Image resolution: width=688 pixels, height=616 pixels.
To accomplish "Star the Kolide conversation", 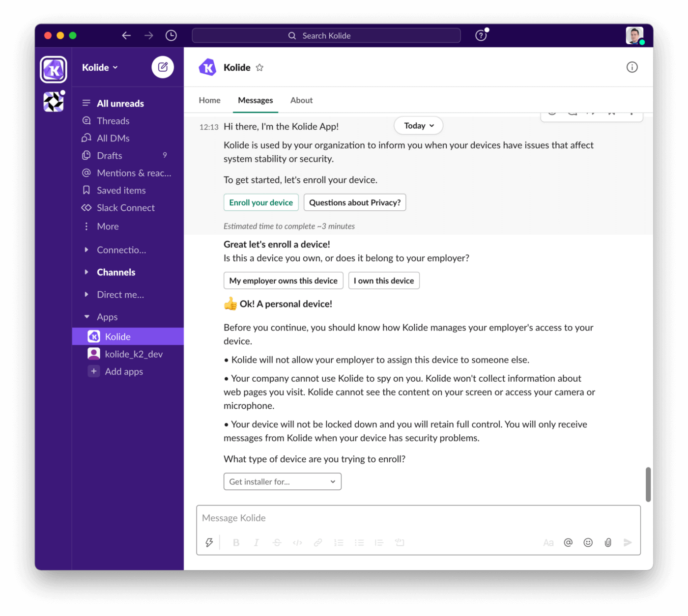I will point(259,67).
